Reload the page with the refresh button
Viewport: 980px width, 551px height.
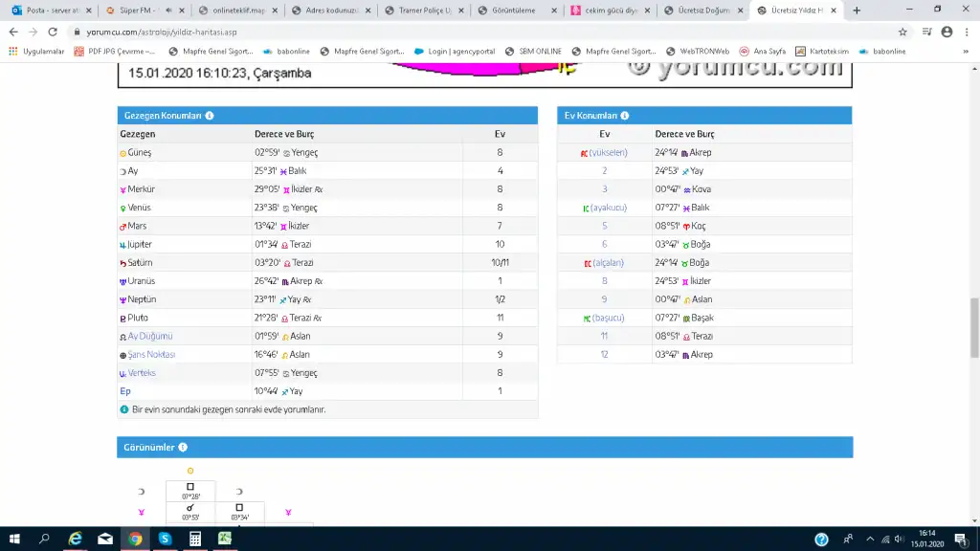click(x=56, y=32)
